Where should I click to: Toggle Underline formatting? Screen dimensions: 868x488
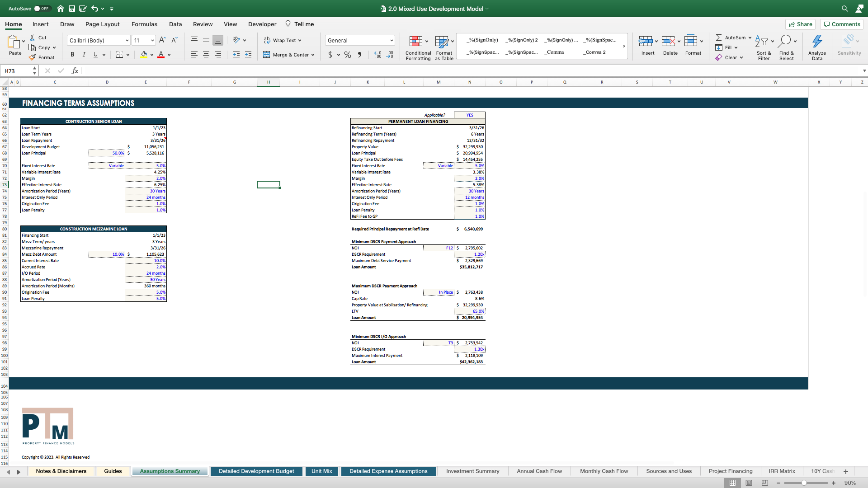coord(95,55)
